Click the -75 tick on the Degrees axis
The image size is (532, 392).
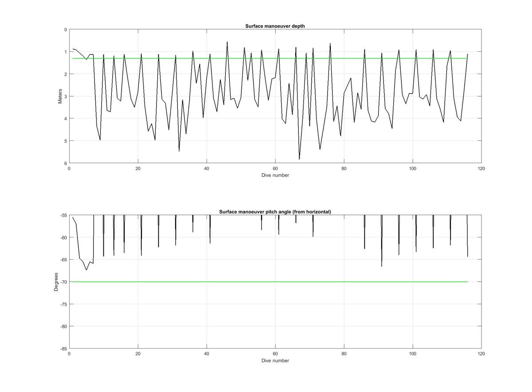[63, 304]
